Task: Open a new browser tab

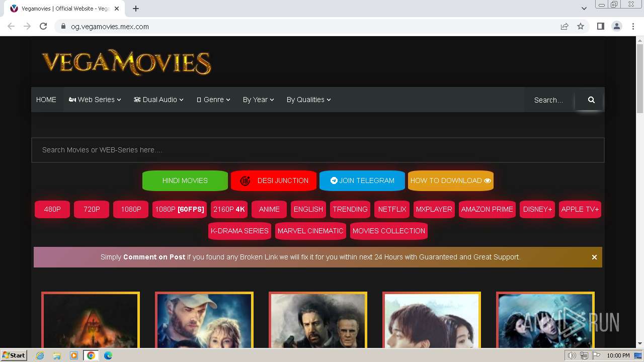Action: click(x=136, y=9)
